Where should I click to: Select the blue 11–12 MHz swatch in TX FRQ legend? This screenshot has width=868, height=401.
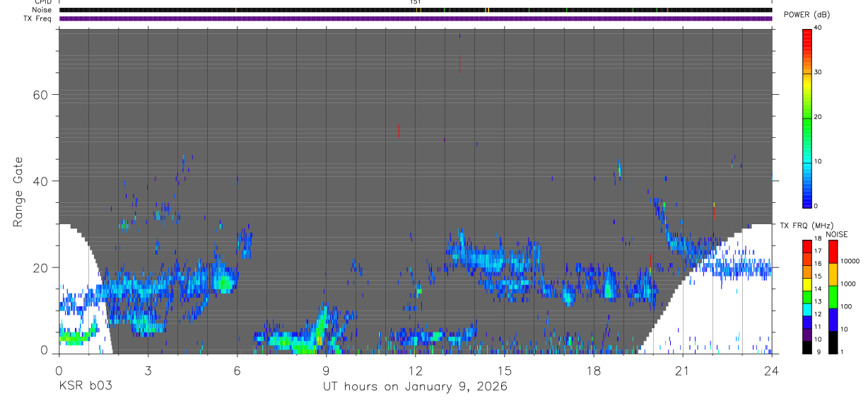coord(807,322)
